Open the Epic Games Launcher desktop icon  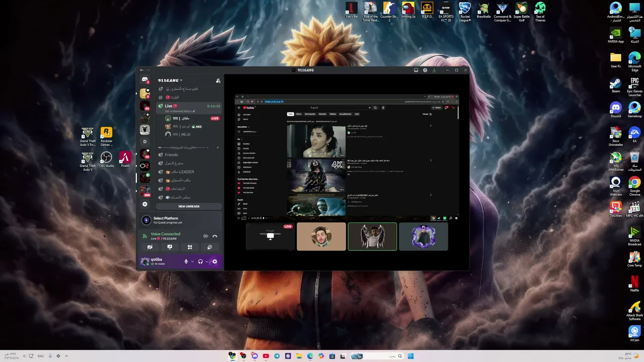pyautogui.click(x=634, y=86)
